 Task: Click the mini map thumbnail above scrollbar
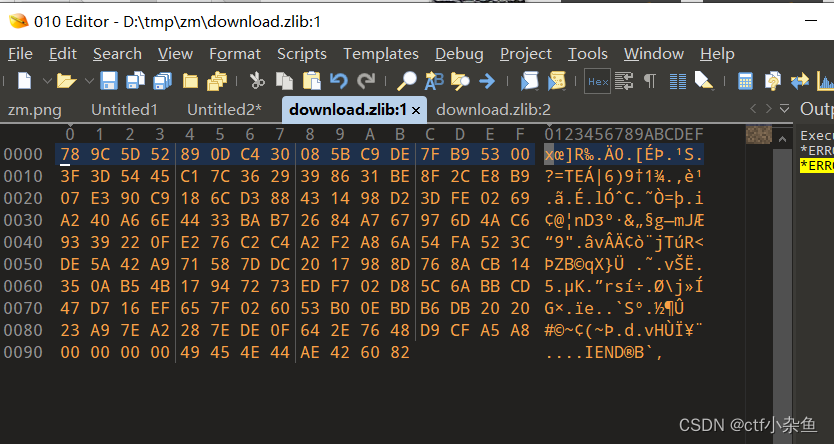tap(759, 135)
